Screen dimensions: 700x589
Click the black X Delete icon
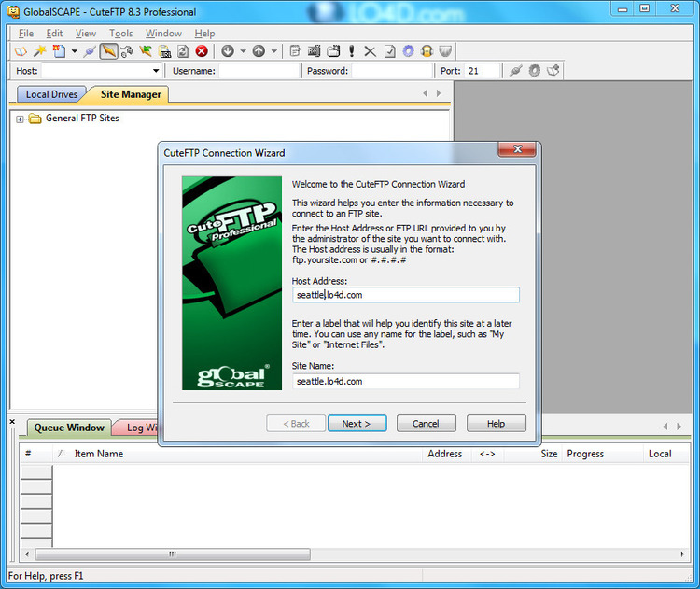pos(370,51)
